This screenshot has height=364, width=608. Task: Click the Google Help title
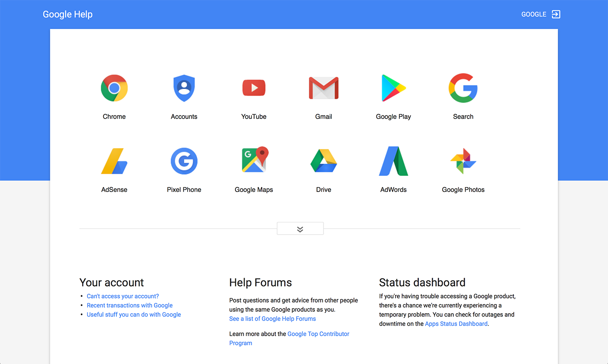(x=68, y=14)
